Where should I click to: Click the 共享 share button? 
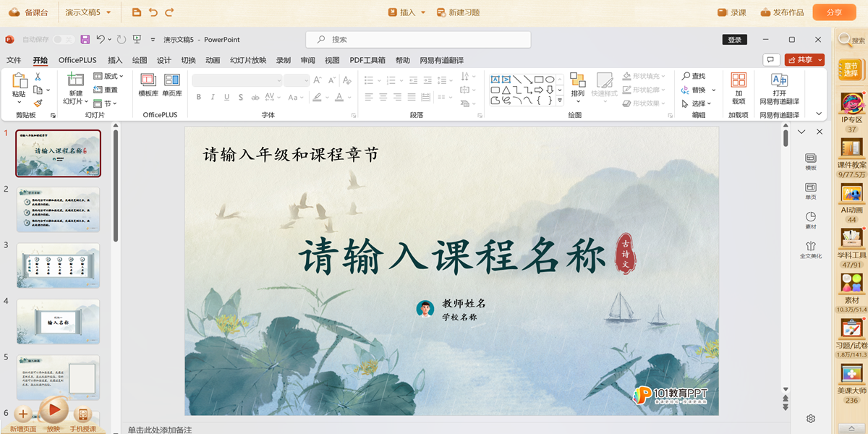pos(804,60)
